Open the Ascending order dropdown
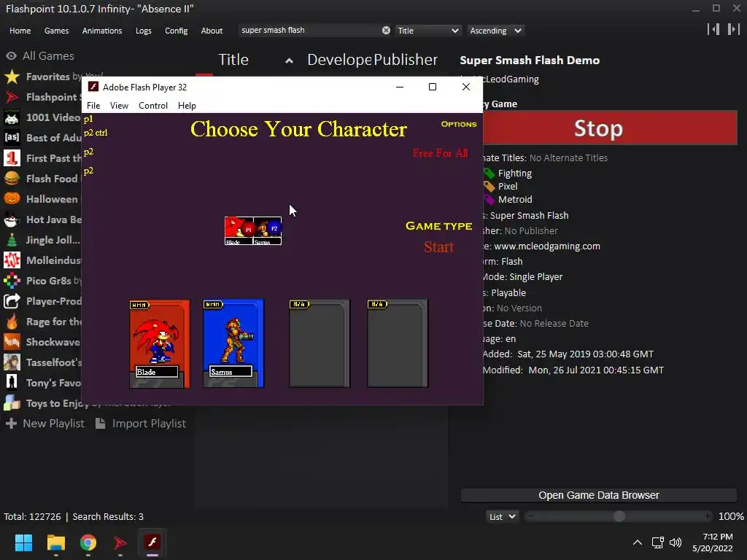The width and height of the screenshot is (747, 560). click(x=495, y=31)
